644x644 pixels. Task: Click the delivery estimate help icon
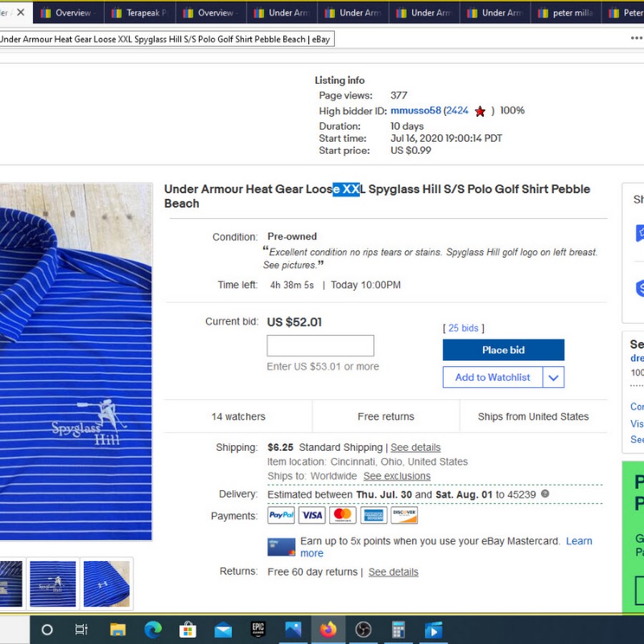(545, 494)
